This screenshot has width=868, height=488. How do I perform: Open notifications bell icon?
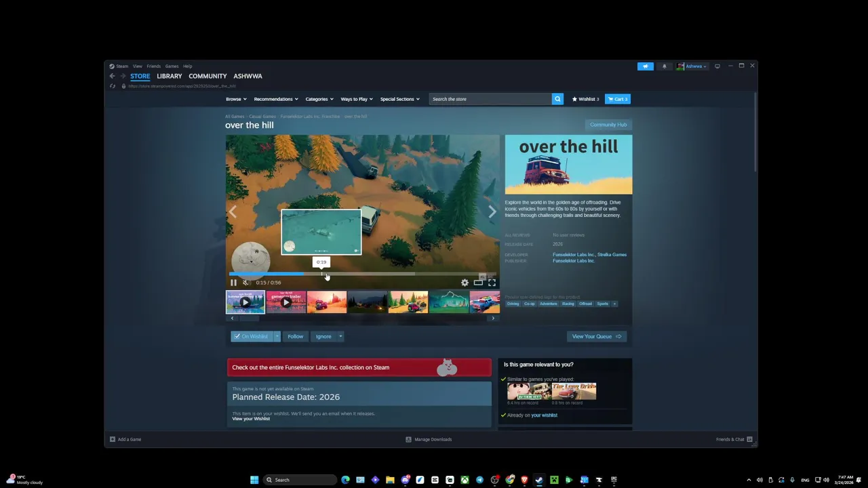pos(665,66)
